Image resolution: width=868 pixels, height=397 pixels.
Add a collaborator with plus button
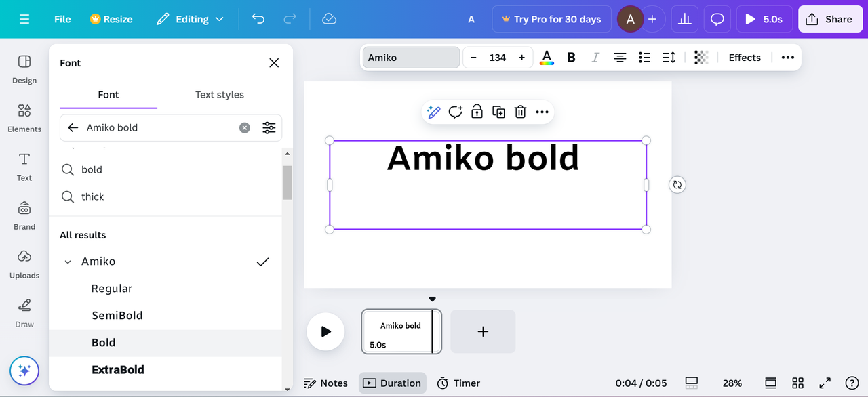652,19
